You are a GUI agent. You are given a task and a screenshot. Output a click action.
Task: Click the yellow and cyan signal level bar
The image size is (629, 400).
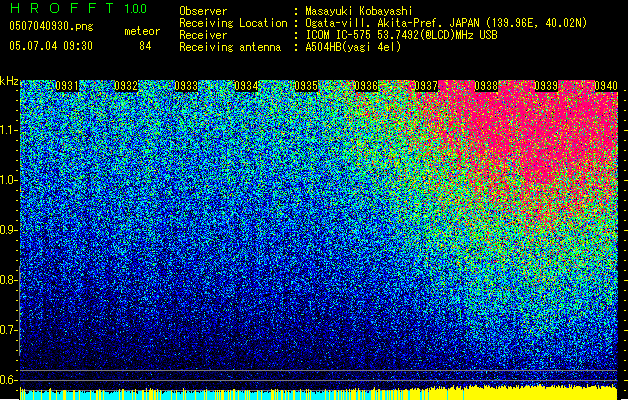(319, 392)
